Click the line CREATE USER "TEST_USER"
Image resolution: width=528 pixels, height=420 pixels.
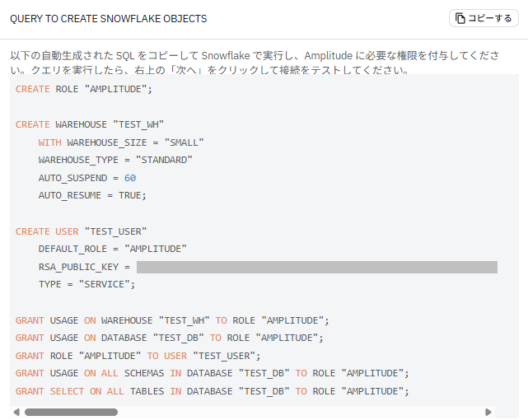click(81, 231)
